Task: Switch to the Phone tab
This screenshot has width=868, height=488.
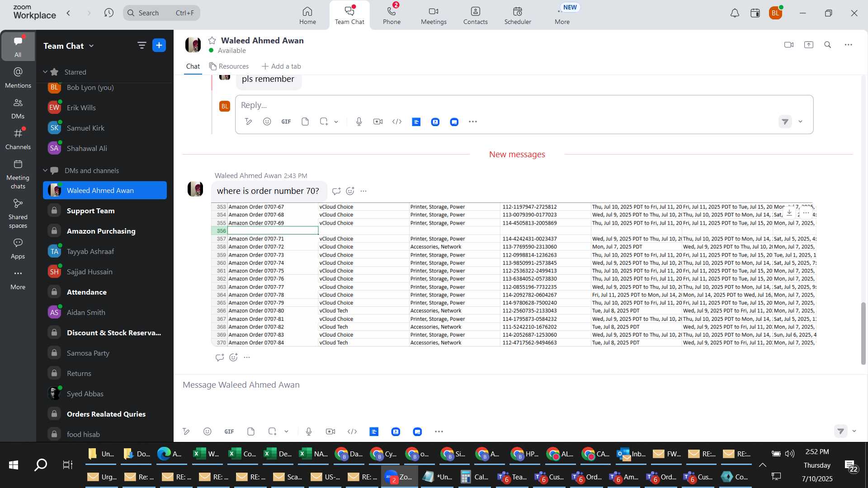Action: [x=392, y=15]
